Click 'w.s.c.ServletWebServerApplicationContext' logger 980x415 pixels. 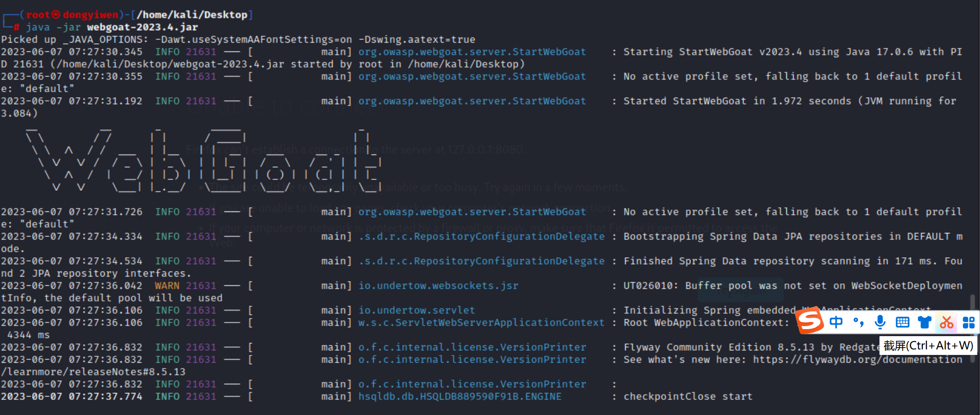[482, 323]
